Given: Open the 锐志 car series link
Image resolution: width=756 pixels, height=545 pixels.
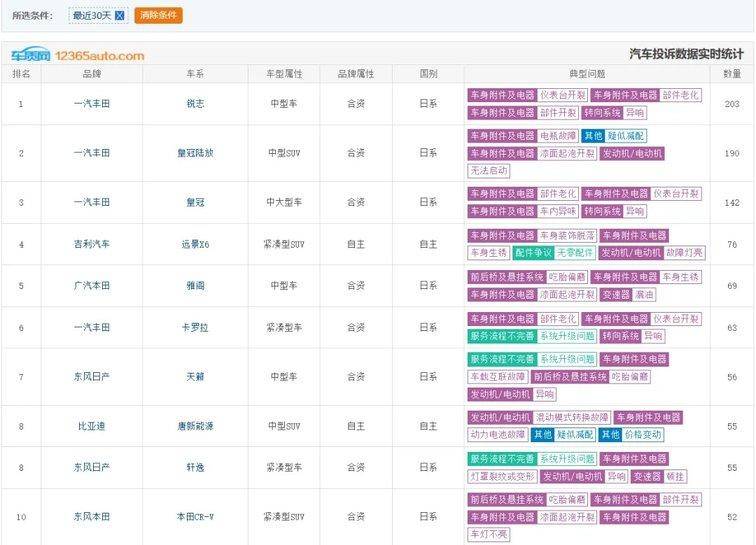Looking at the screenshot, I should point(195,104).
